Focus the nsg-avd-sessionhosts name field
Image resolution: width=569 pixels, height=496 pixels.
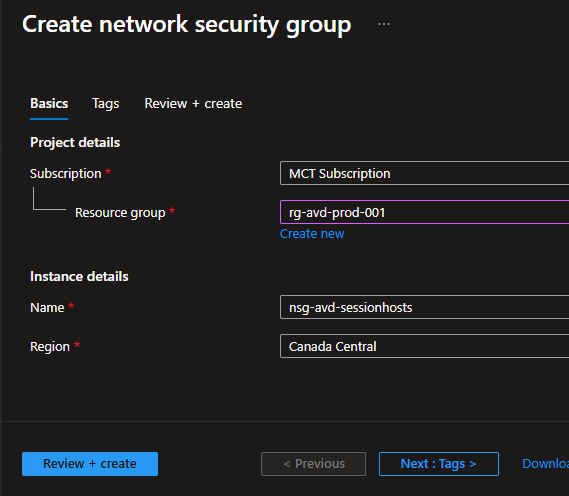(x=424, y=307)
